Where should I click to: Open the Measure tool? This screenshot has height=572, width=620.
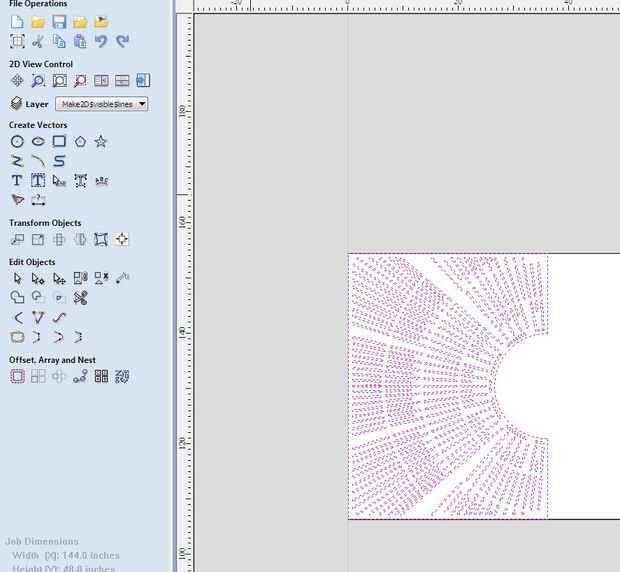(x=123, y=279)
